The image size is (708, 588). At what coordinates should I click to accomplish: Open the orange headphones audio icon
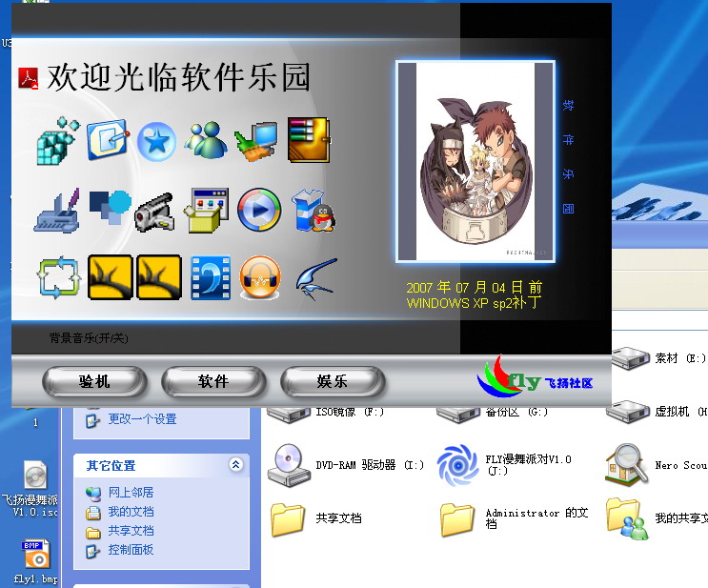260,277
